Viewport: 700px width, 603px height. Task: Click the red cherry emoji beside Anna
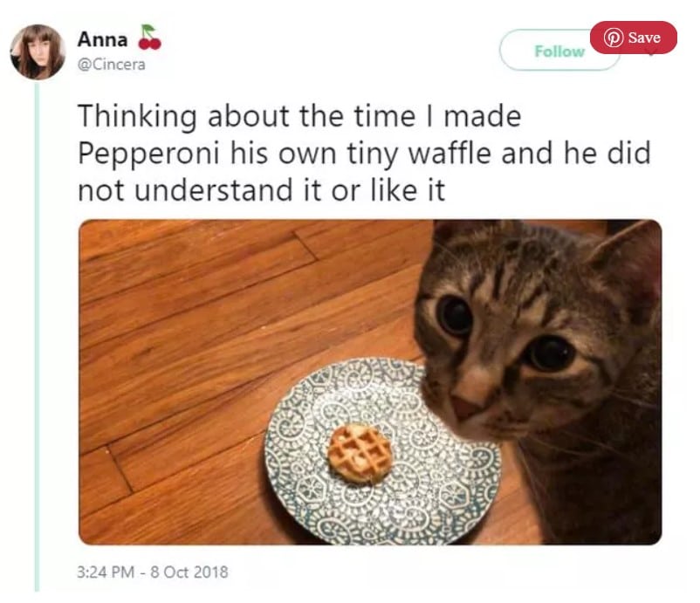[x=149, y=37]
